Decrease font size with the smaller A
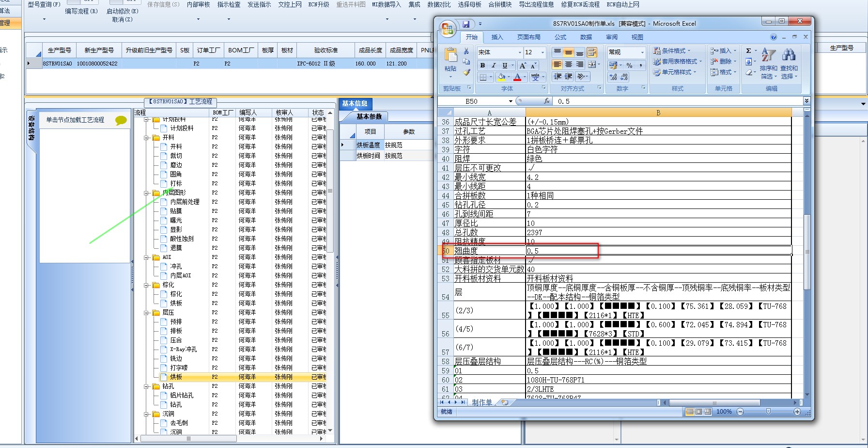This screenshot has width=868, height=448. (x=533, y=65)
